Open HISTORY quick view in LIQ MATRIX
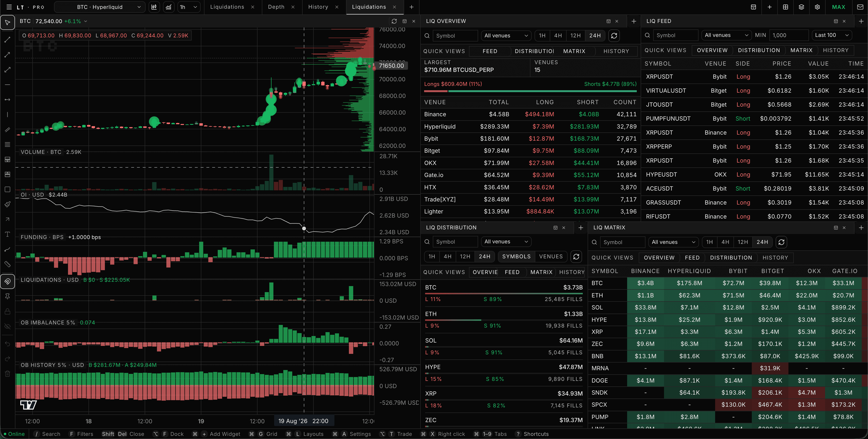Image resolution: width=868 pixels, height=439 pixels. coord(775,258)
